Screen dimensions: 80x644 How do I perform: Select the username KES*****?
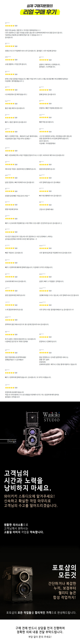point(42,274)
